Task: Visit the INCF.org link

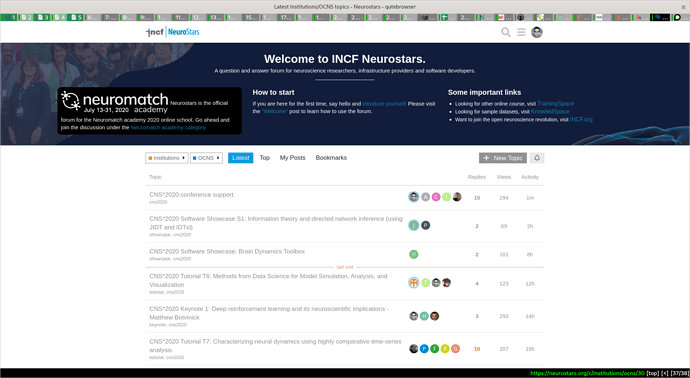Action: (581, 119)
